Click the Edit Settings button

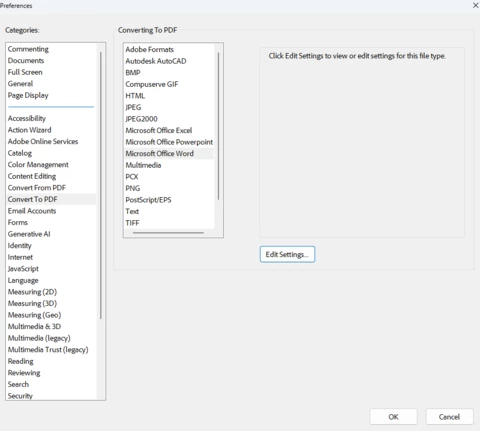[x=287, y=254]
